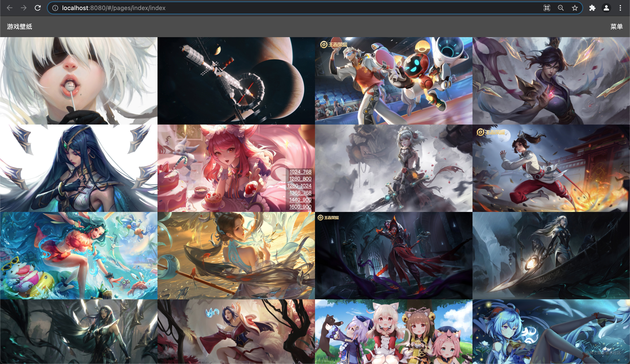Open the white-haired archer in rain wallpaper
This screenshot has width=630, height=364.
coord(551,256)
